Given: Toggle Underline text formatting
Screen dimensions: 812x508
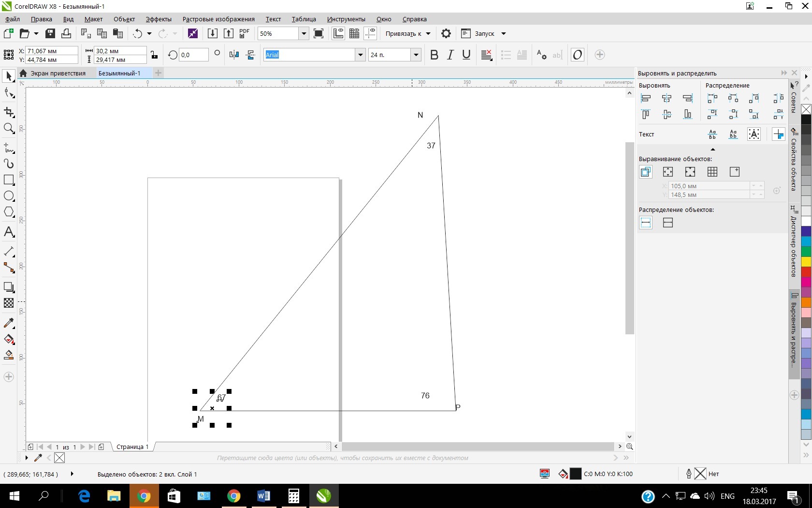Looking at the screenshot, I should [x=466, y=55].
